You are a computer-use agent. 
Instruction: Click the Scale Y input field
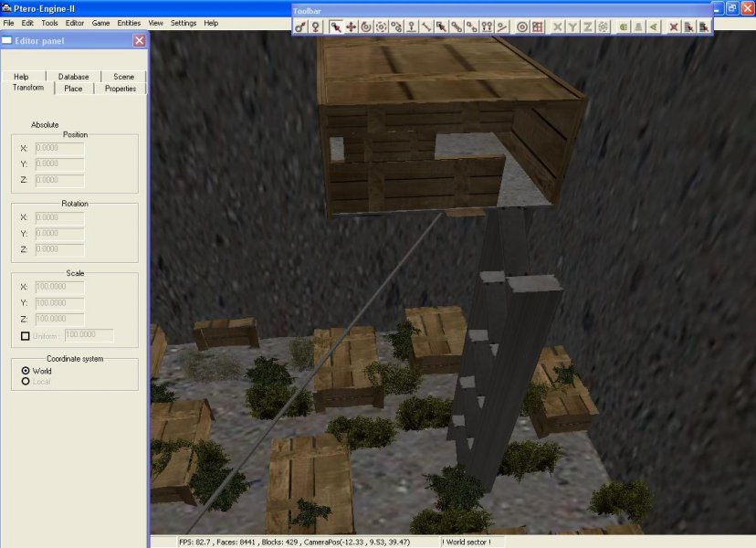click(59, 303)
